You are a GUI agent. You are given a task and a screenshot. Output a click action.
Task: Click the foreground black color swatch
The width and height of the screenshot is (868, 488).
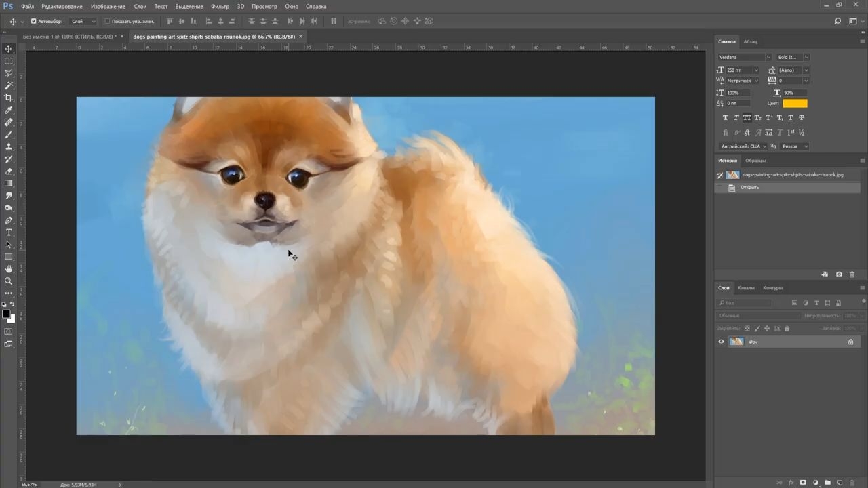click(x=6, y=314)
